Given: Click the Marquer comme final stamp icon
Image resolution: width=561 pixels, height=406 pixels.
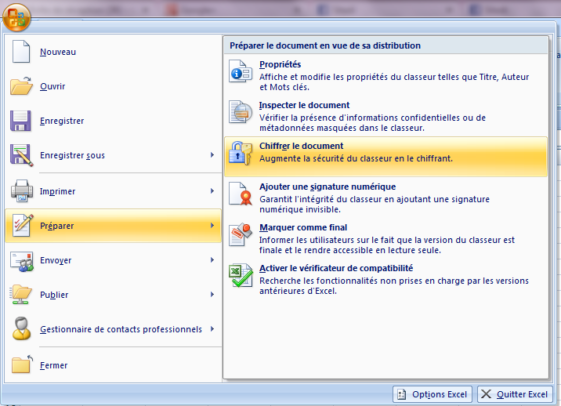Looking at the screenshot, I should pyautogui.click(x=240, y=234).
